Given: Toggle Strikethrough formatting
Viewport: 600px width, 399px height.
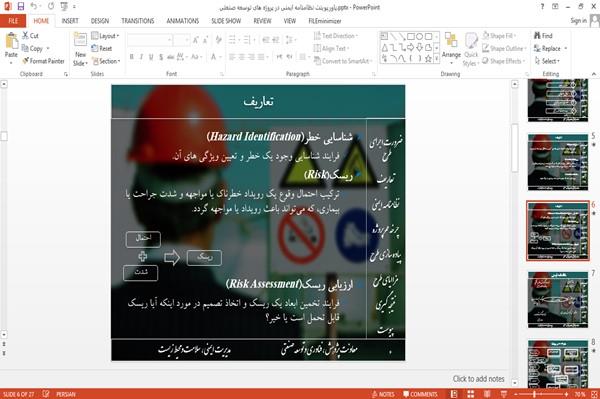Looking at the screenshot, I should pos(171,57).
